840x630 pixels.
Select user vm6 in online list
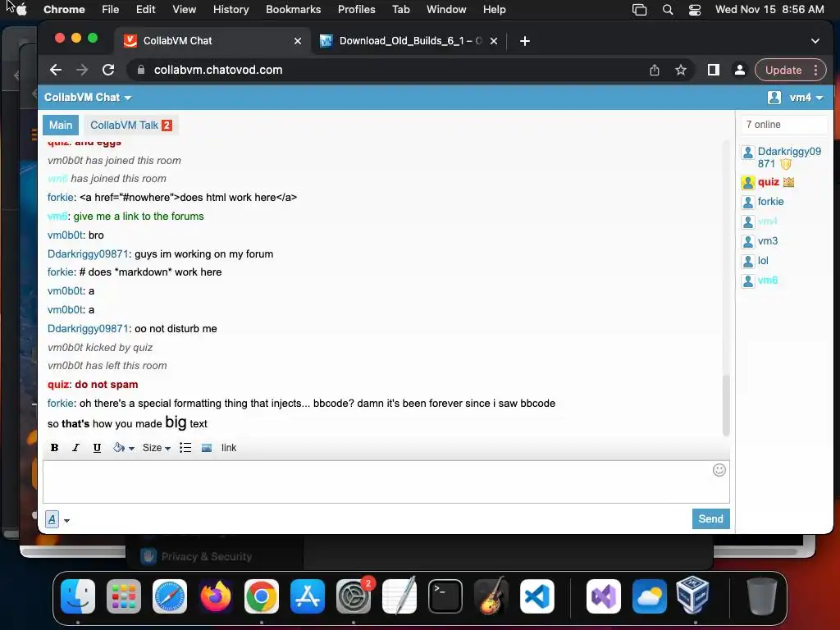768,281
